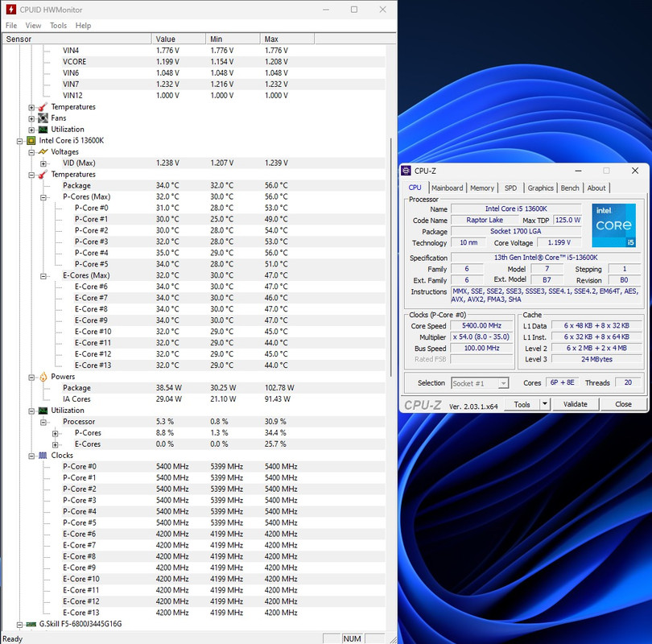Switch to the Graphics tab in CPU-Z

click(541, 188)
